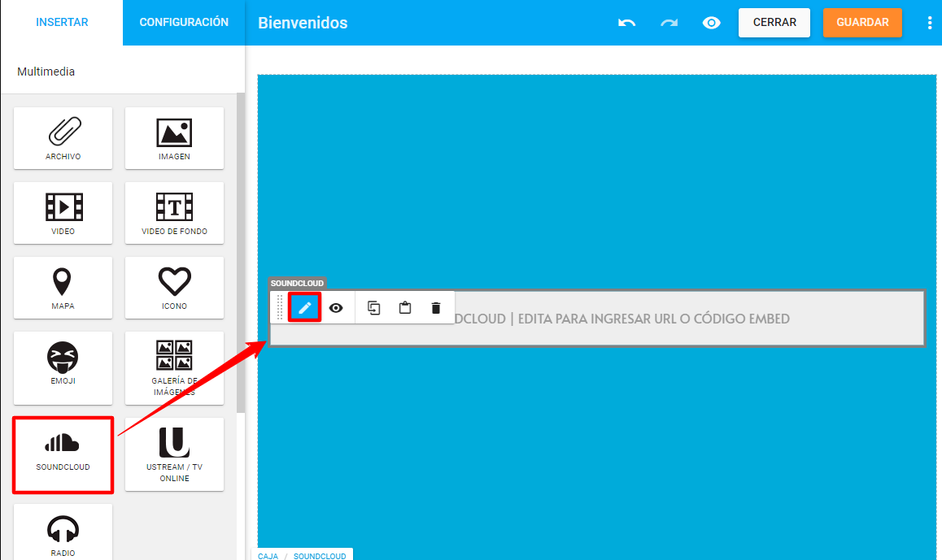942x560 pixels.
Task: Paste from clipboard in SoundCloud toolbar
Action: pyautogui.click(x=405, y=308)
